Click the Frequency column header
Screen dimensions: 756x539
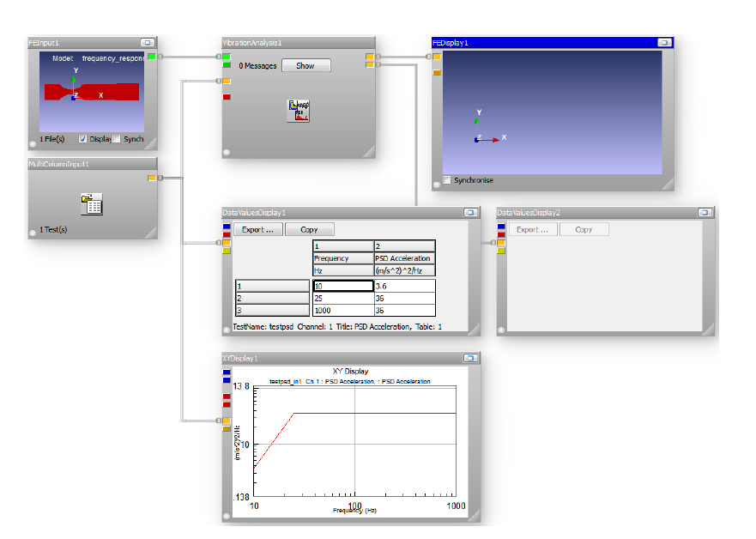[x=343, y=258]
